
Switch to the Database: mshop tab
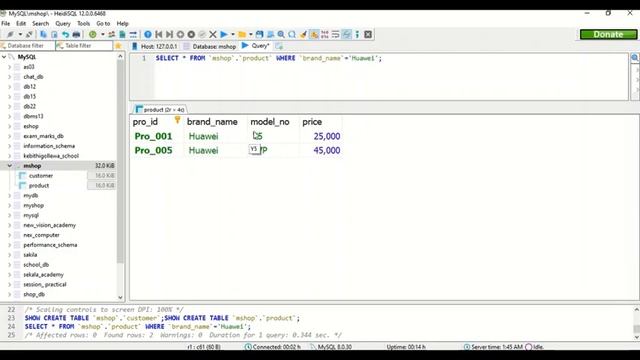210,47
